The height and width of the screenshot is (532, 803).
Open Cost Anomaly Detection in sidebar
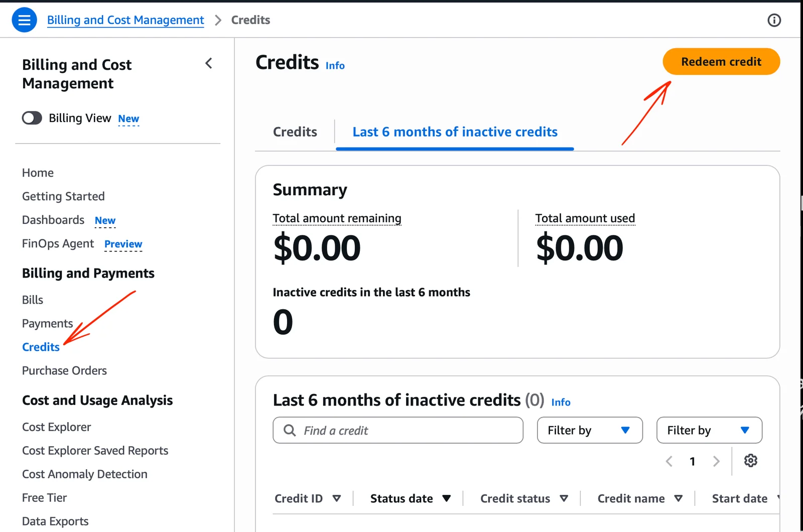pos(84,474)
